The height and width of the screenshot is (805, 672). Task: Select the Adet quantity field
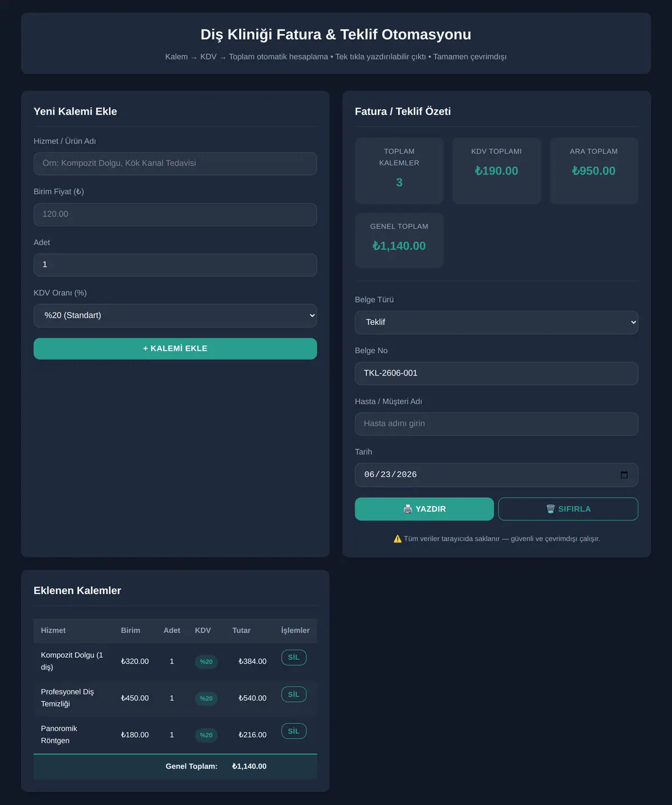point(175,265)
